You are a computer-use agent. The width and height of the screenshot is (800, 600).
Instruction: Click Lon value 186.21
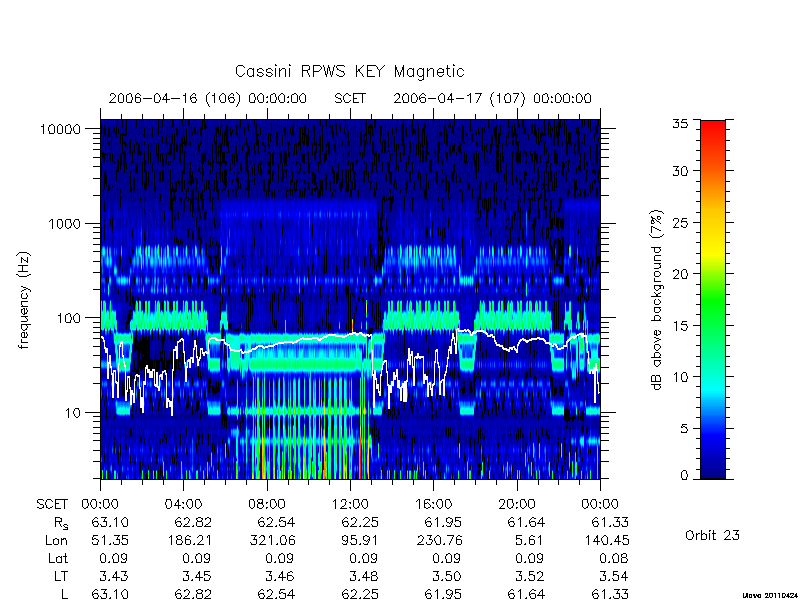click(x=189, y=540)
